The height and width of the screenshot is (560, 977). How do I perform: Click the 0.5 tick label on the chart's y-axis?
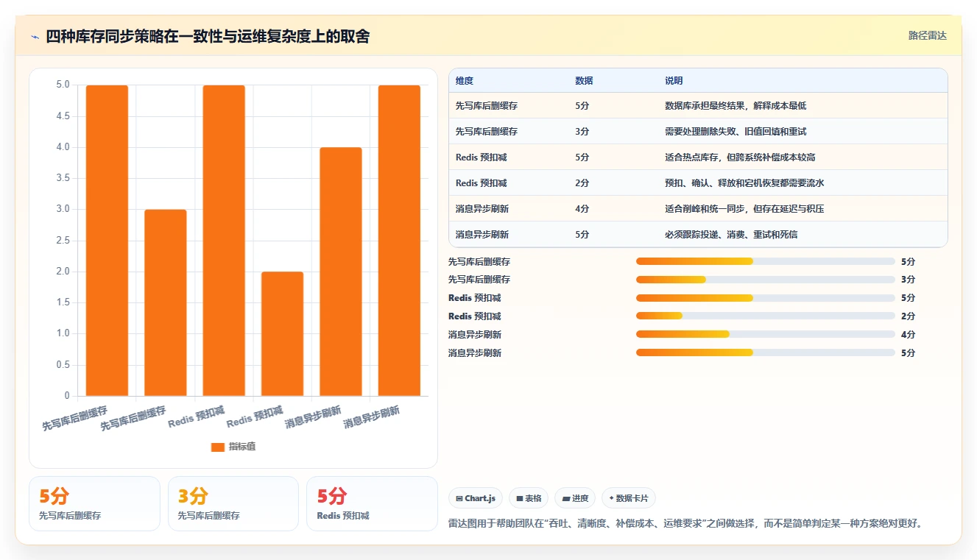point(63,365)
